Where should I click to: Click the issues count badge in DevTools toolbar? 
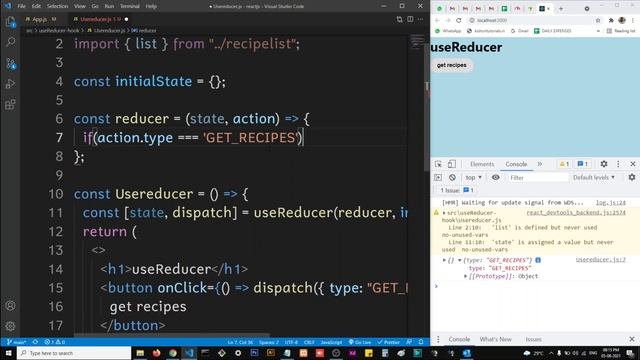pyautogui.click(x=583, y=164)
